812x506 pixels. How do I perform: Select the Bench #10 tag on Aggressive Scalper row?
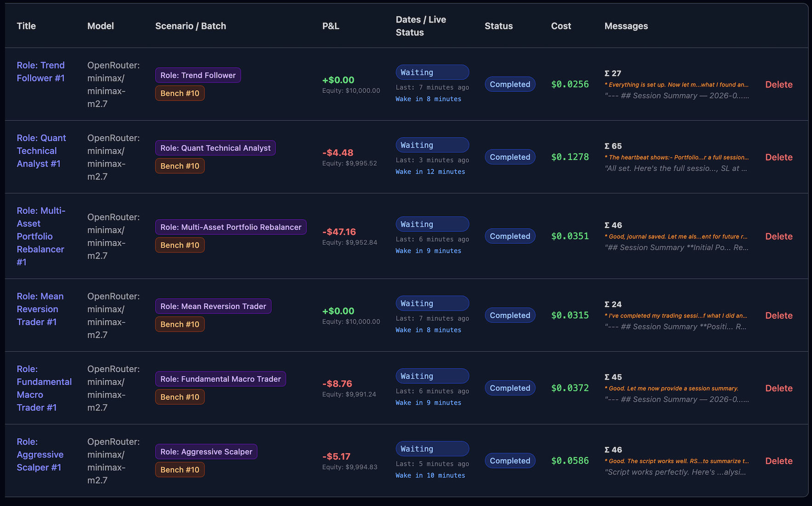point(180,469)
